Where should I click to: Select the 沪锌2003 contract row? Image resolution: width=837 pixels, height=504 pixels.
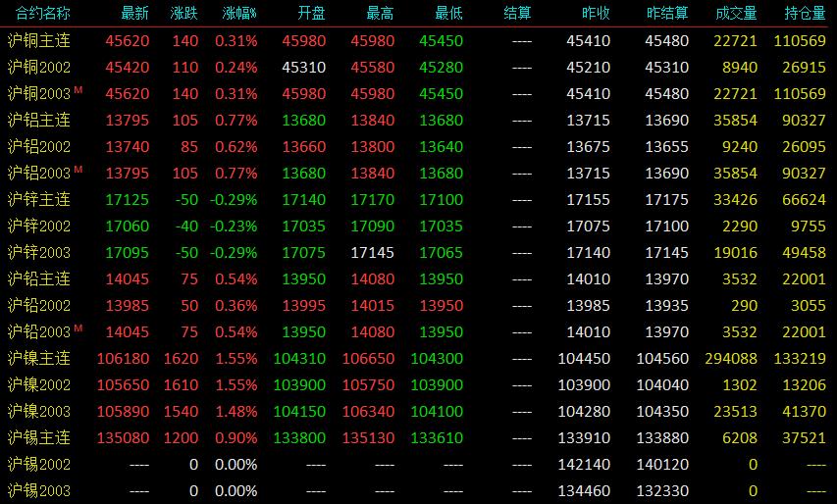[418, 252]
